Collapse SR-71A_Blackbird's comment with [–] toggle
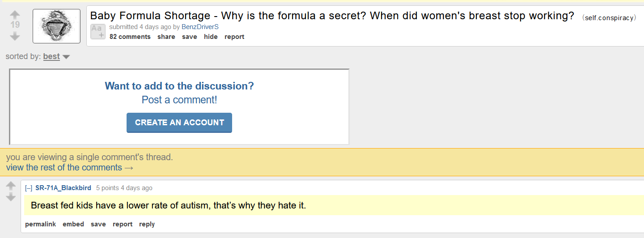Viewport: 644px width, 238px height. pyautogui.click(x=29, y=188)
